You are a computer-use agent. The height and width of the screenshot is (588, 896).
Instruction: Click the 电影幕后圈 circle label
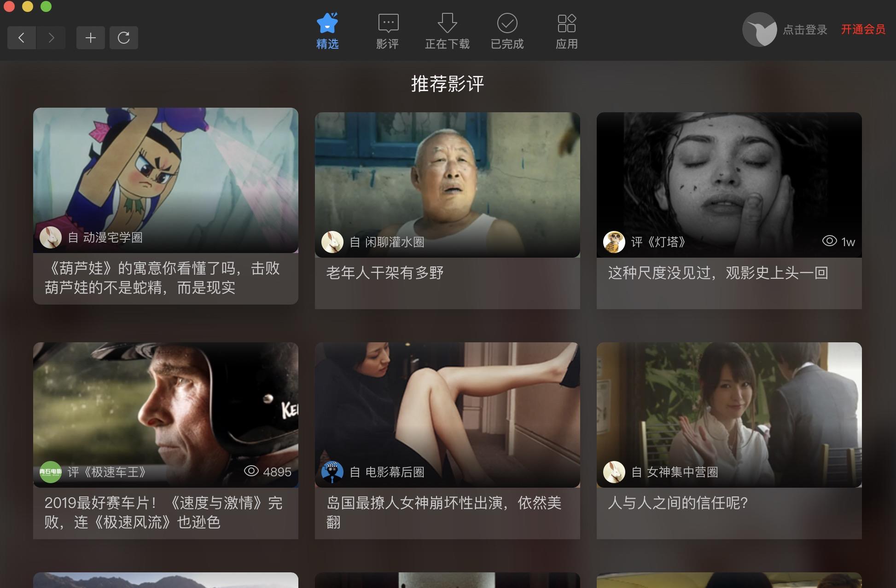tap(394, 472)
